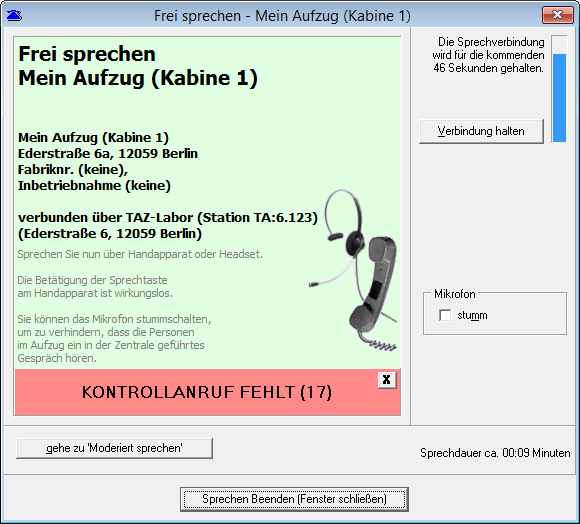Dismiss the red KONTROLLANRUF FEHLT warning with X
The width and height of the screenshot is (580, 524).
[387, 380]
